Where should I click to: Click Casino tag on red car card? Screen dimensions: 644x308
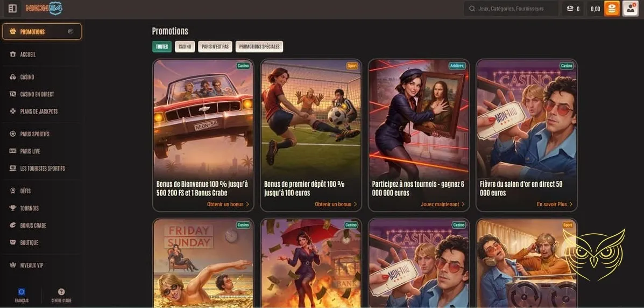[x=243, y=66]
